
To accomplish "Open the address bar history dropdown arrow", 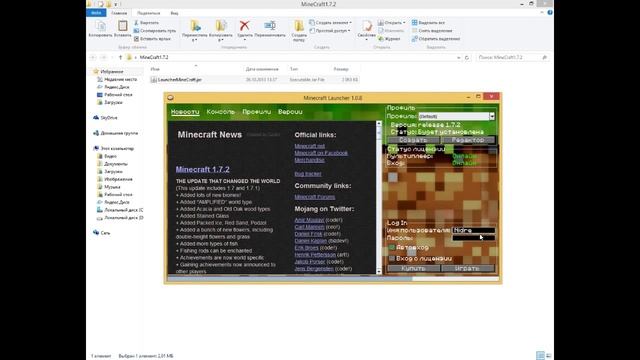I will 458,58.
